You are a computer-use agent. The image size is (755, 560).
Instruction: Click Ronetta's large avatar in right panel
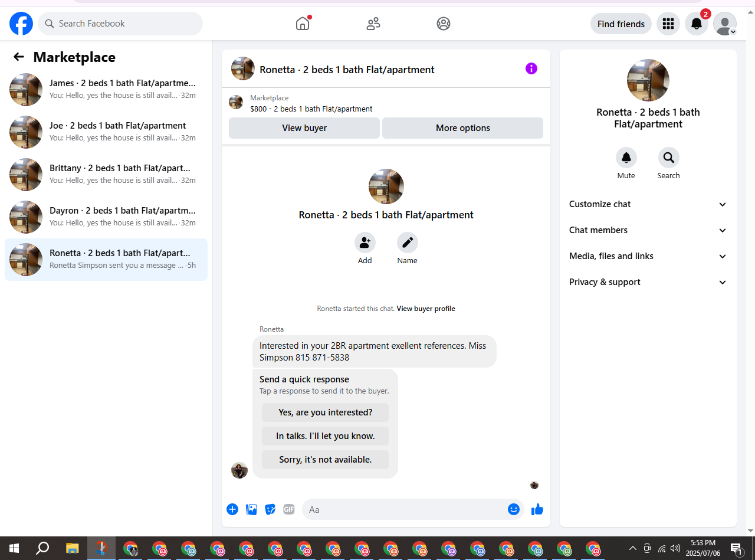pos(648,80)
